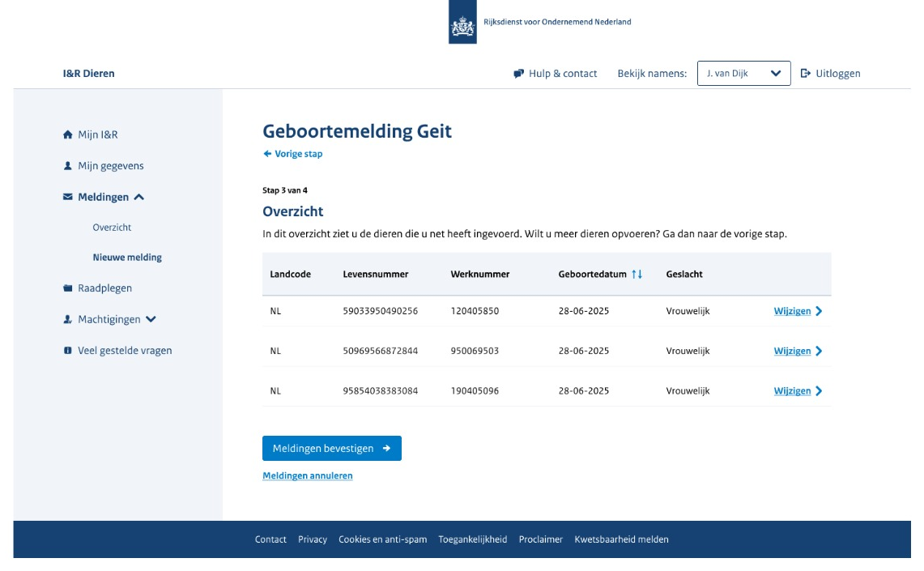This screenshot has height=571, width=924.
Task: Open the Privacy footer link
Action: (x=313, y=539)
